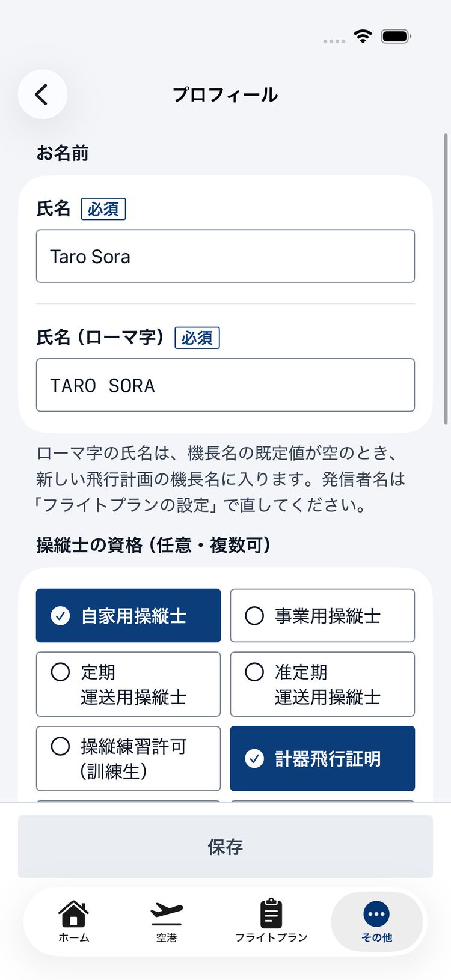This screenshot has height=980, width=451.
Task: Tap the Wi-Fi status icon
Action: pyautogui.click(x=363, y=36)
